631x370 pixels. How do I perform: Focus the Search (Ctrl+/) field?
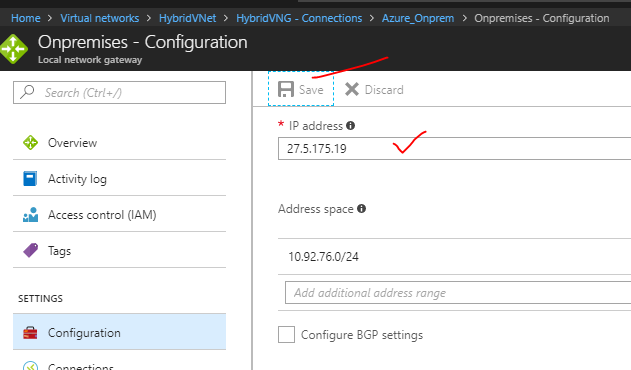tap(120, 93)
